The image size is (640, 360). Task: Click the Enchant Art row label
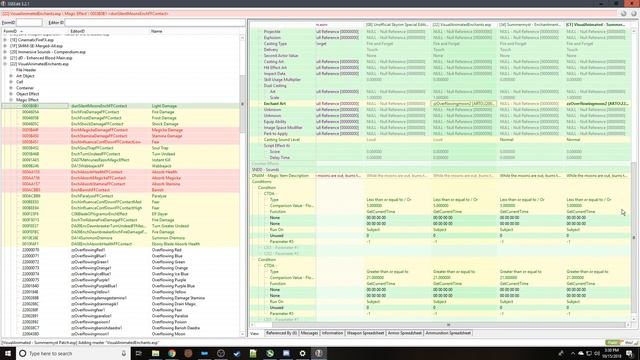[275, 104]
